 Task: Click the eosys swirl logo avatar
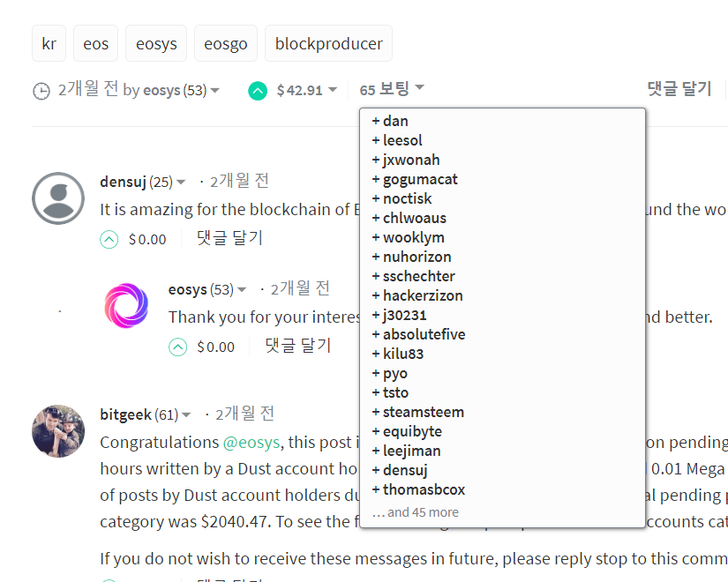click(128, 306)
